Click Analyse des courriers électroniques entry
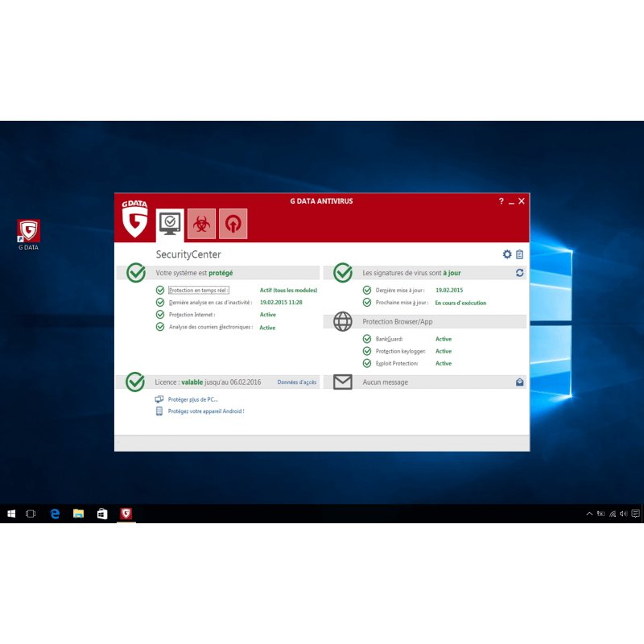 (211, 327)
